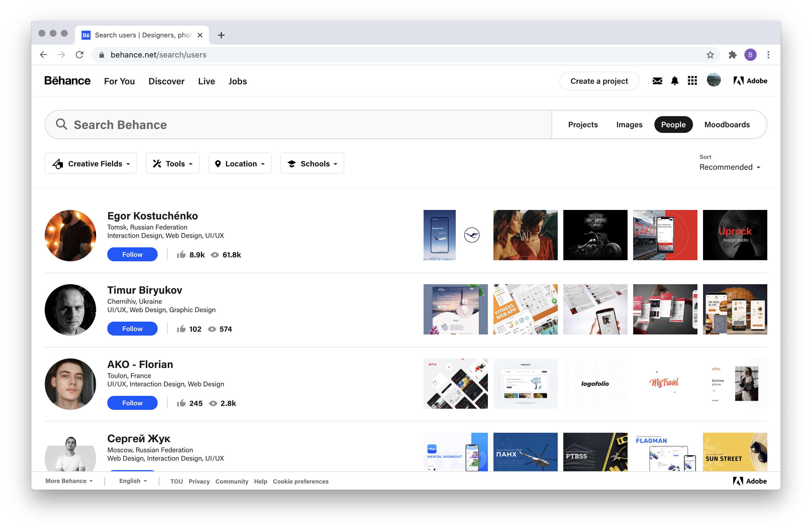Follow AKO - Florian
Viewport: 812px width, 531px height.
tap(132, 403)
